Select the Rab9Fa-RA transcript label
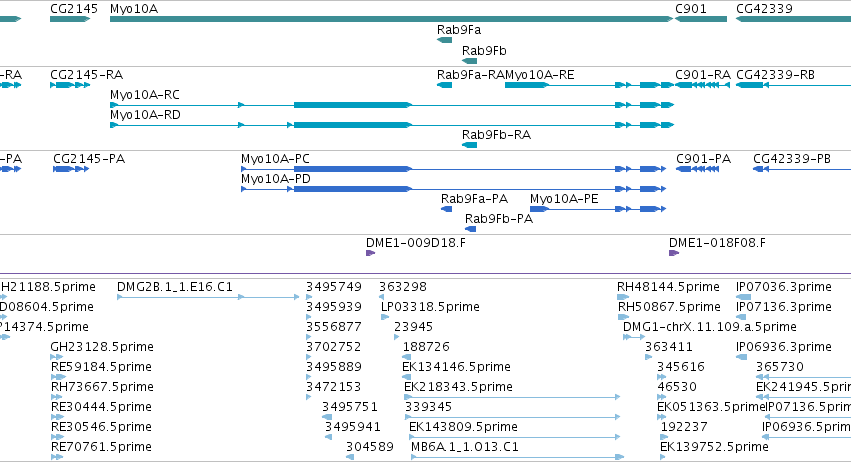 click(471, 75)
